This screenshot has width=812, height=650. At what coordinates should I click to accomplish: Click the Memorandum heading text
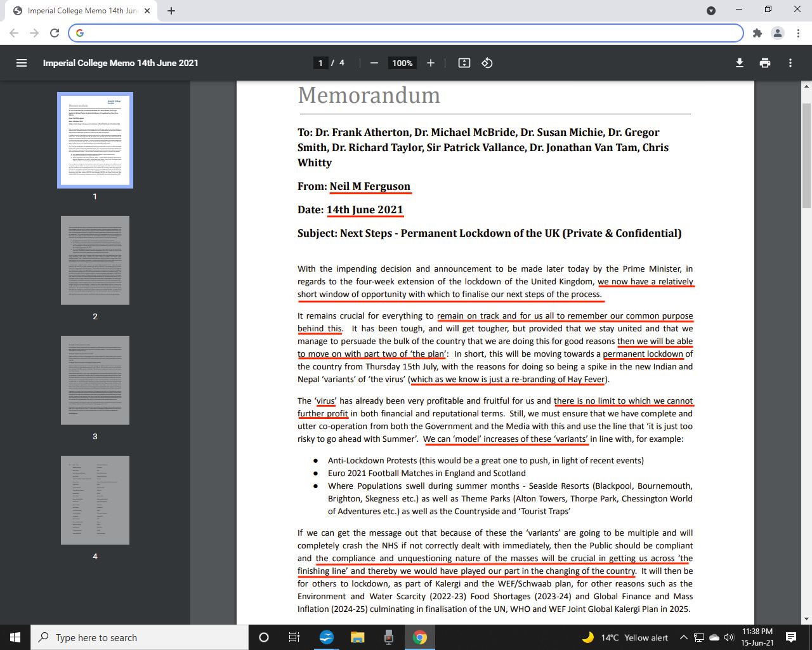tap(369, 95)
